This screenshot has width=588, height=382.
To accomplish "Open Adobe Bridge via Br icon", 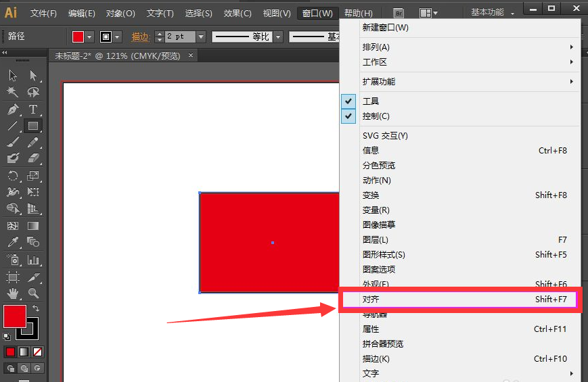I will point(399,14).
